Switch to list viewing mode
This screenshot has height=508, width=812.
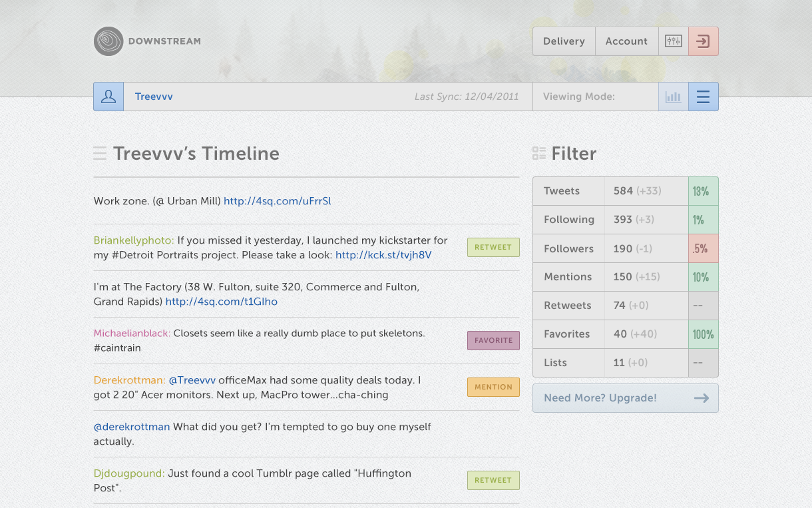point(704,97)
